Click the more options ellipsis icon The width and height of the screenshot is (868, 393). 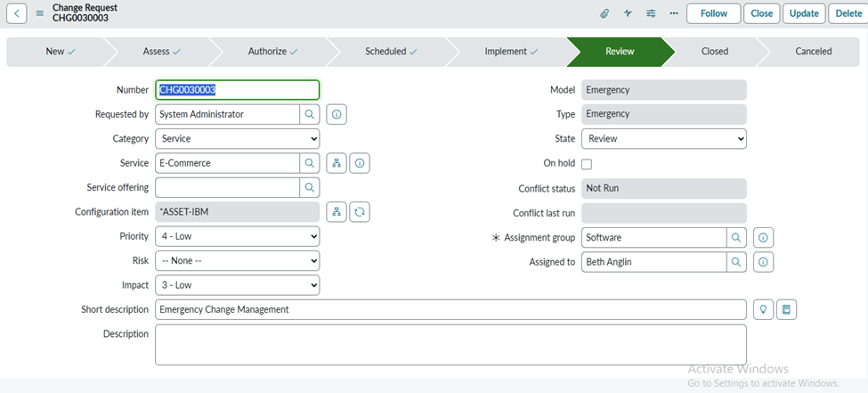674,13
